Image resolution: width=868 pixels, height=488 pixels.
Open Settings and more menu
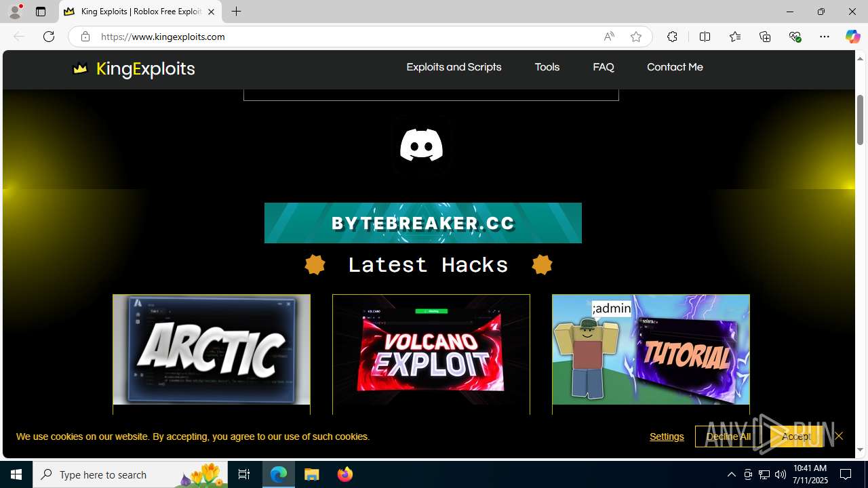(825, 37)
